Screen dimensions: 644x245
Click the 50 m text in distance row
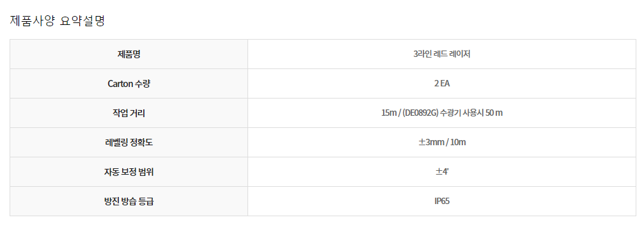tap(494, 113)
